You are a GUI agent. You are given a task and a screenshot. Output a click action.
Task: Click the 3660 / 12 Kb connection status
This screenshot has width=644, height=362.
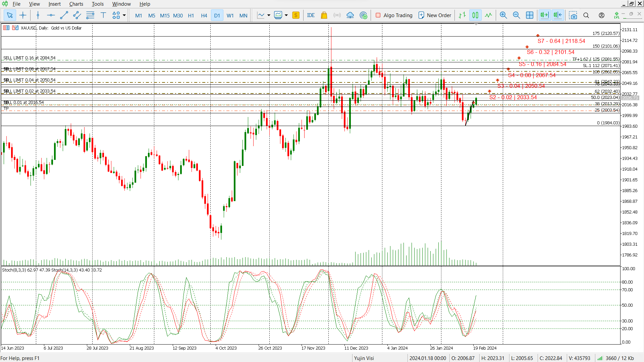616,358
